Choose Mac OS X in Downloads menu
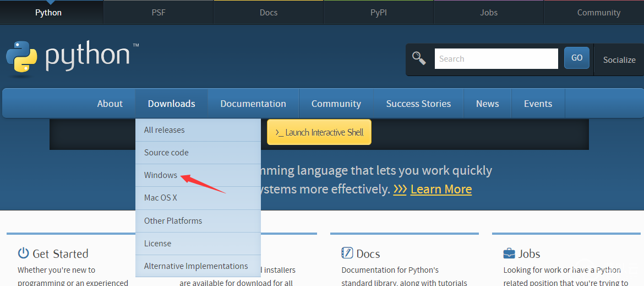Image resolution: width=644 pixels, height=286 pixels. [x=161, y=198]
